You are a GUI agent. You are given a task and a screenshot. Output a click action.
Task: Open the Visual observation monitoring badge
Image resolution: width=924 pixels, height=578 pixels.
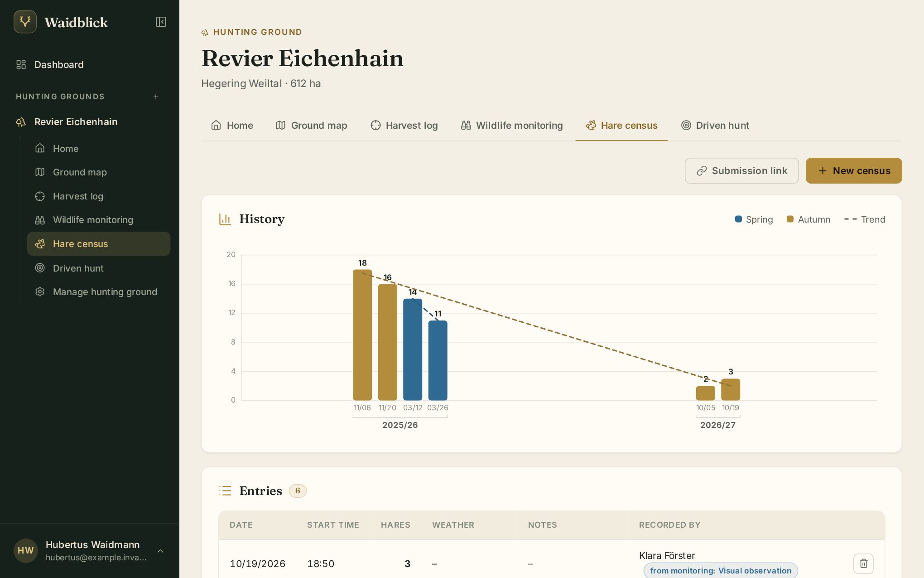pos(721,570)
